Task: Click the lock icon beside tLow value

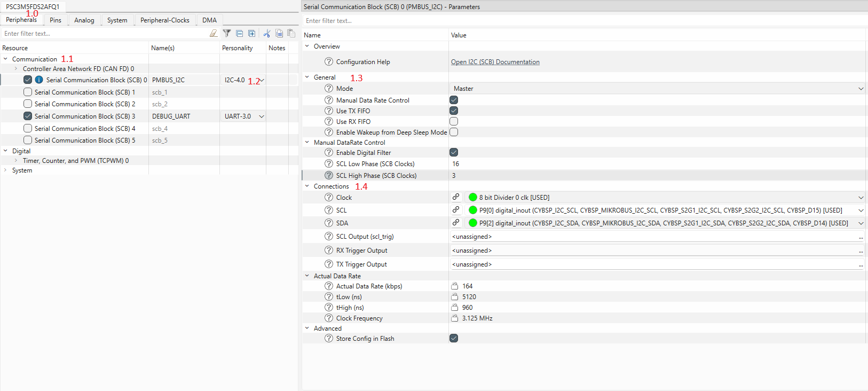Action: coord(455,296)
